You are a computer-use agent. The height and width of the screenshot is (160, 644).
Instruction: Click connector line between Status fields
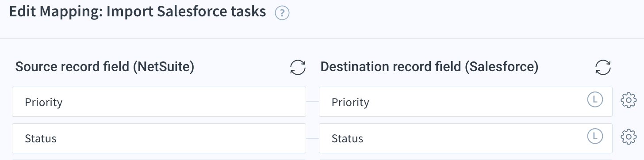point(312,138)
